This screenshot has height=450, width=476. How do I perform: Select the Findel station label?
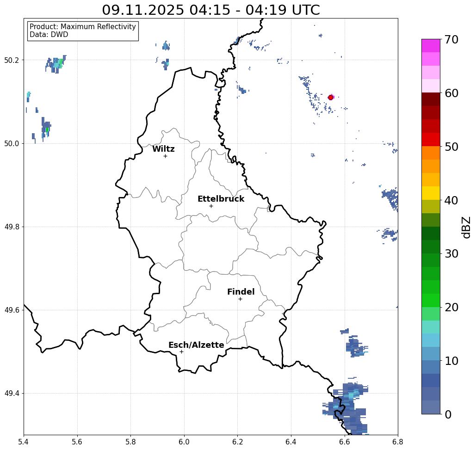[x=241, y=292]
